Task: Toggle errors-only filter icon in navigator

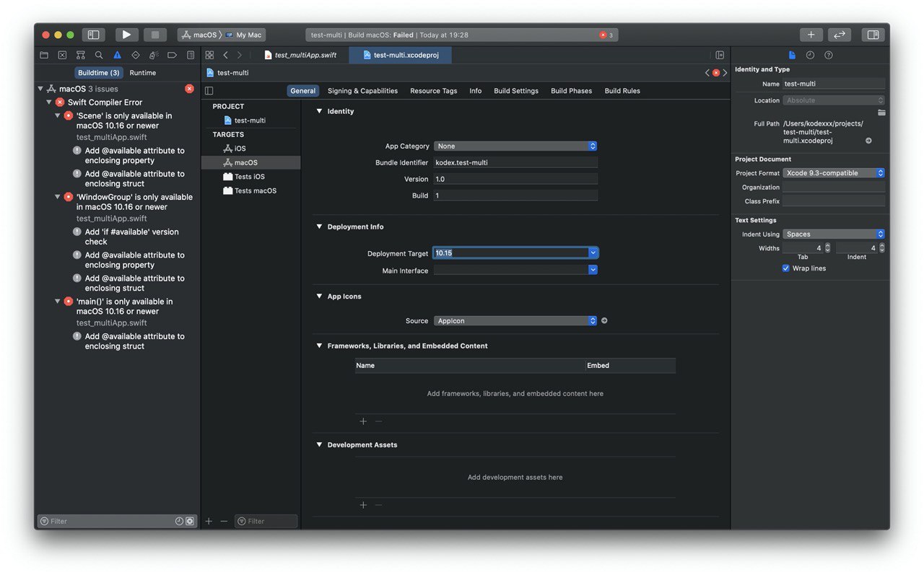Action: point(190,521)
